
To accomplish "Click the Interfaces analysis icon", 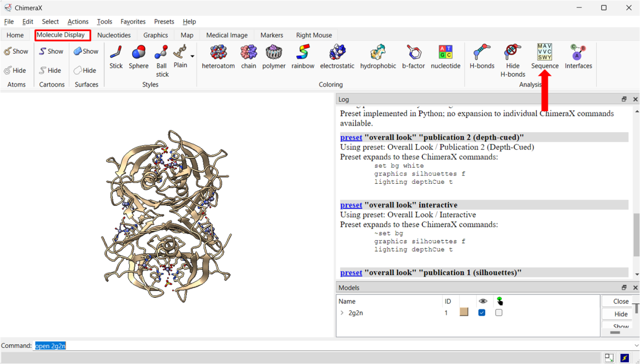I will pyautogui.click(x=578, y=57).
